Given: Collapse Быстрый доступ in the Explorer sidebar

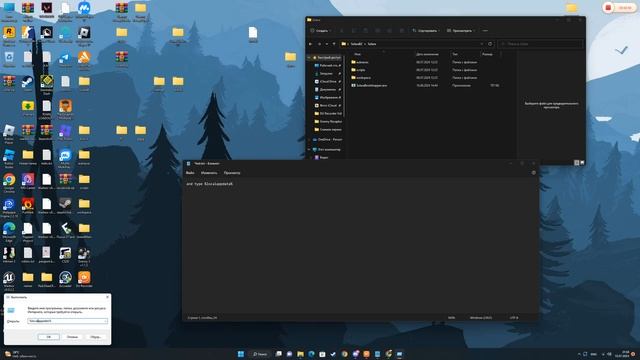Looking at the screenshot, I should pyautogui.click(x=309, y=58).
